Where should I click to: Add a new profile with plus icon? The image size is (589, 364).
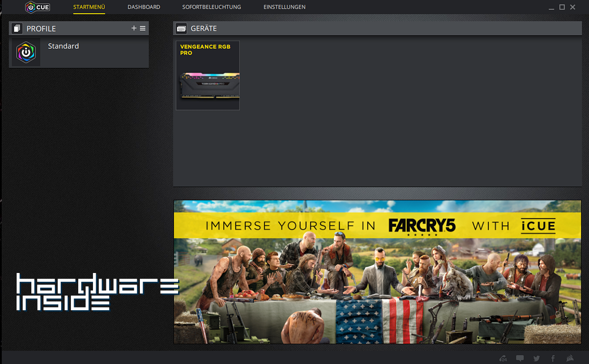tap(134, 28)
